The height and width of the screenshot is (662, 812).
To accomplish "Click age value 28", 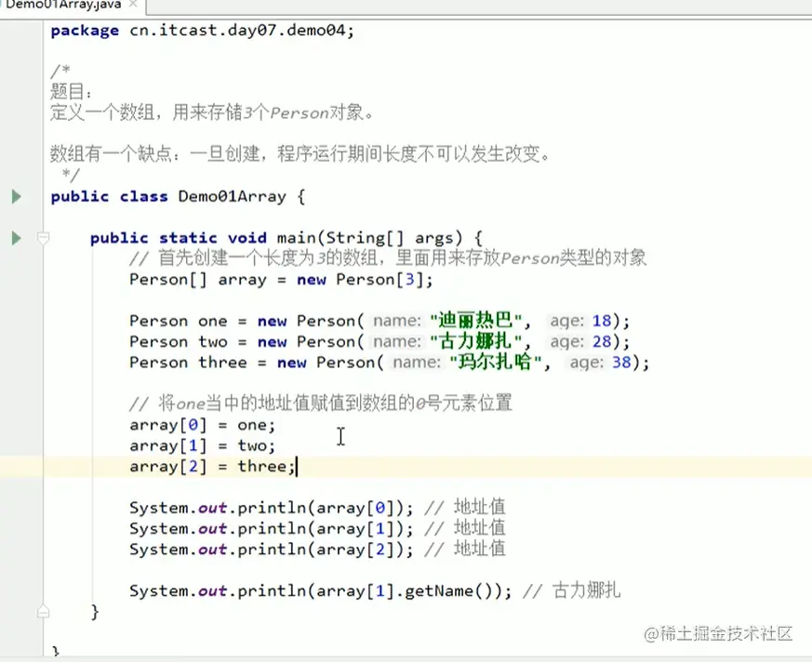I will click(602, 341).
